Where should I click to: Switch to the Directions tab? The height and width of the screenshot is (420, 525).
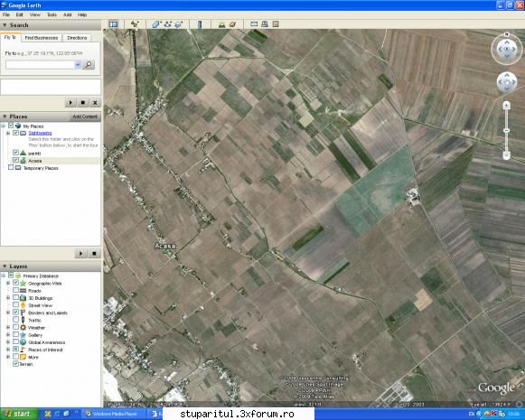[x=77, y=38]
